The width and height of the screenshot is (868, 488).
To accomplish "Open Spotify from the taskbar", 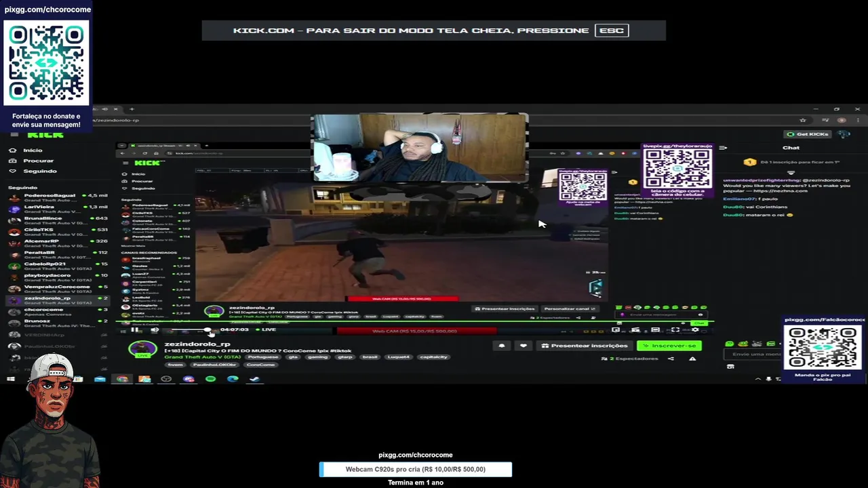I will pos(210,379).
